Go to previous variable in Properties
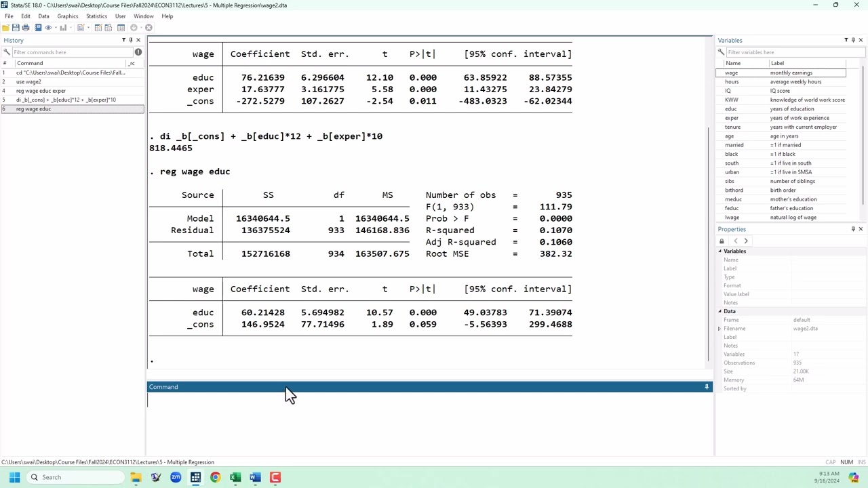Image resolution: width=868 pixels, height=488 pixels. point(736,241)
